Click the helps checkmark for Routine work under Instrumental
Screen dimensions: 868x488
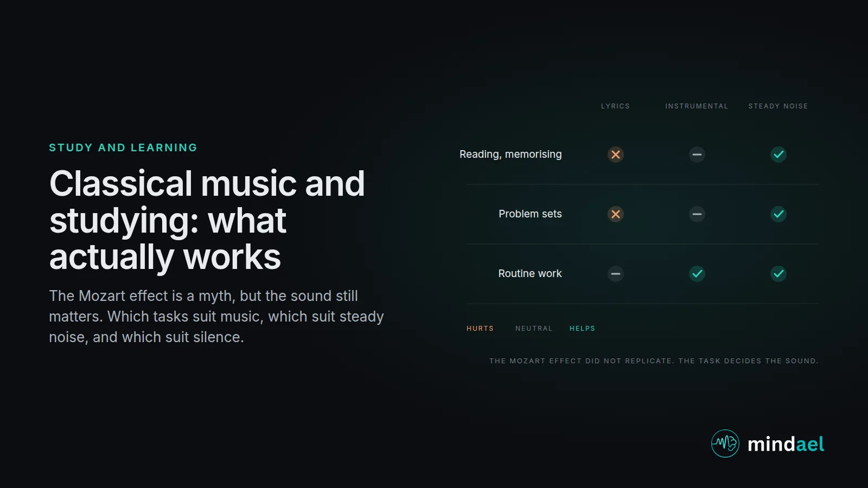(x=697, y=274)
